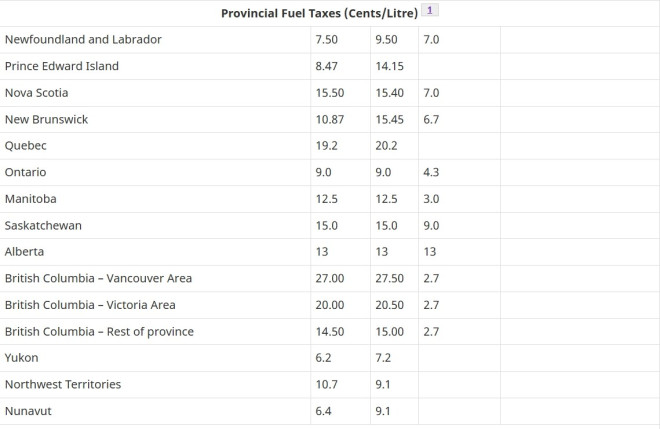Select the Prince Edward Island 14.15 cell
The height and width of the screenshot is (429, 660).
pyautogui.click(x=389, y=66)
